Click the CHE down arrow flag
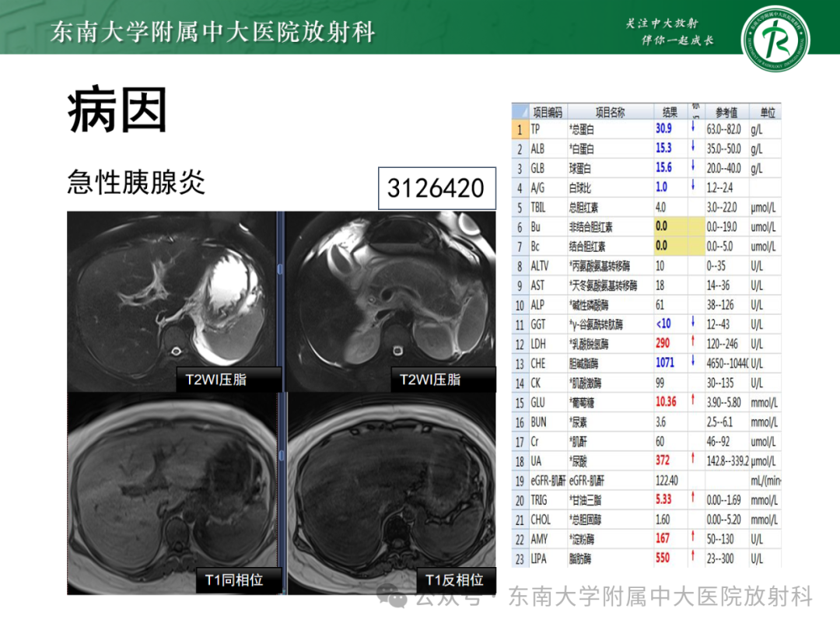Screen dimensions: 840x630 pos(693,361)
